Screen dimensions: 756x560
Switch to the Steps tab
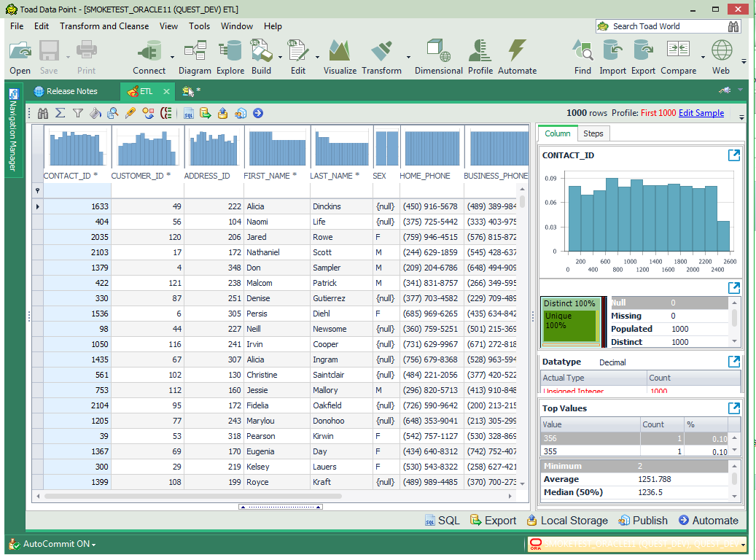(x=593, y=133)
